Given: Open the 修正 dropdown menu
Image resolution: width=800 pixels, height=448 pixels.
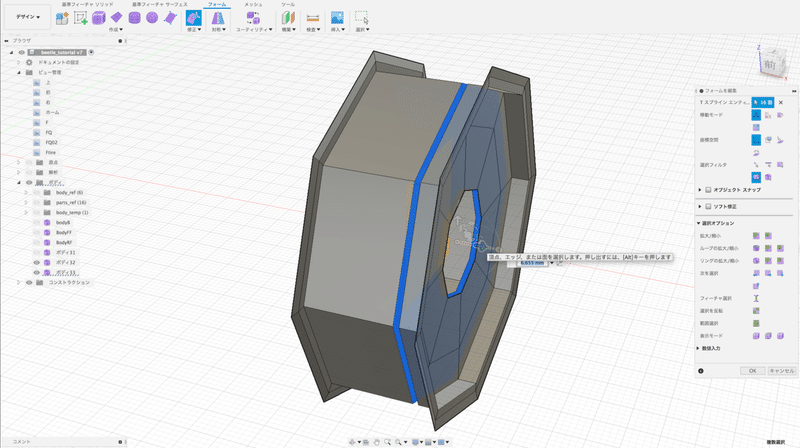Looking at the screenshot, I should (194, 30).
